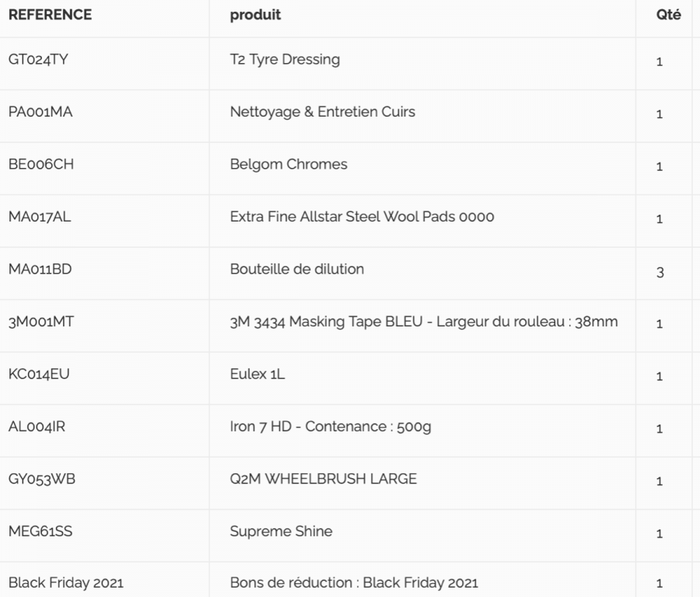700x597 pixels.
Task: Select quantity 3 for Bouteille de dilution
Action: (660, 272)
